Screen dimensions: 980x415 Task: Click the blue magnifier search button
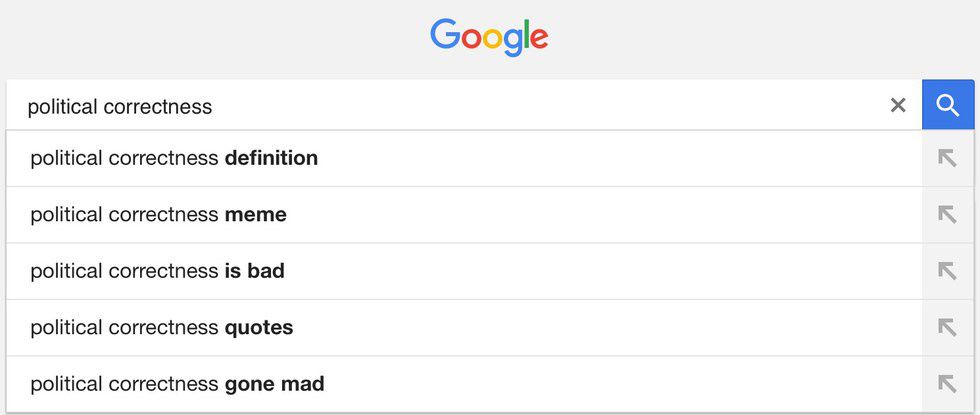click(x=948, y=105)
